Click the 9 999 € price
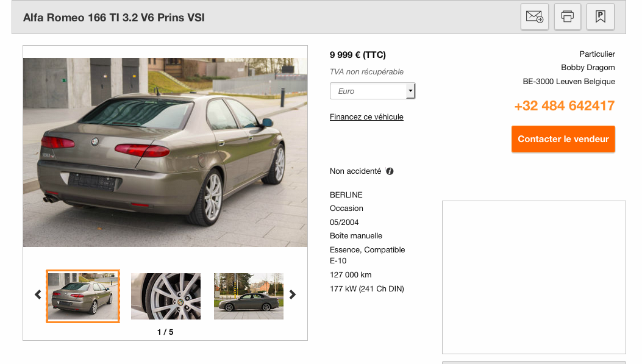The height and width of the screenshot is (364, 642). tap(357, 55)
